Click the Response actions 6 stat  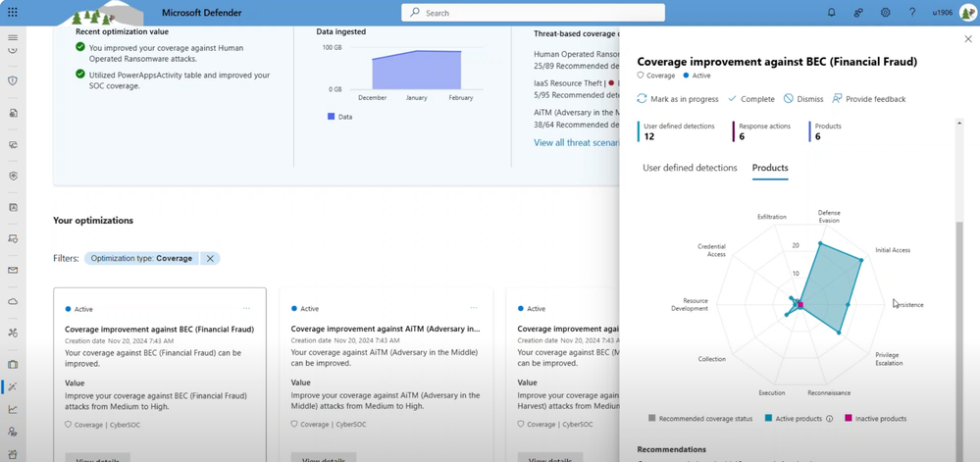click(762, 131)
